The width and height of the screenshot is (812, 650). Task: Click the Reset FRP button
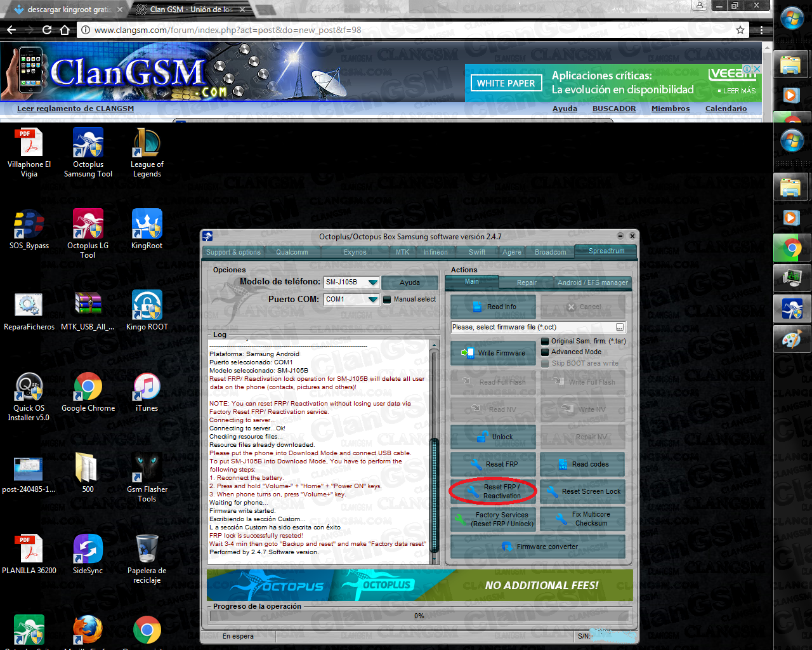pos(494,464)
